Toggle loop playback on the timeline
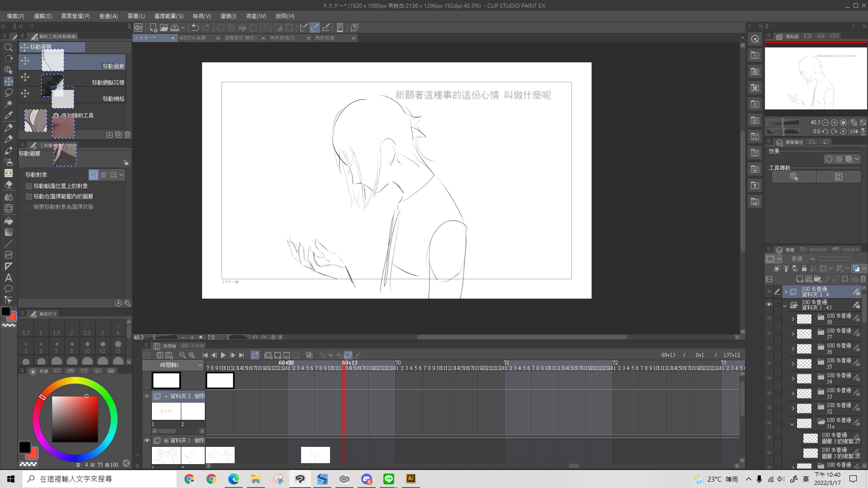 pyautogui.click(x=255, y=355)
